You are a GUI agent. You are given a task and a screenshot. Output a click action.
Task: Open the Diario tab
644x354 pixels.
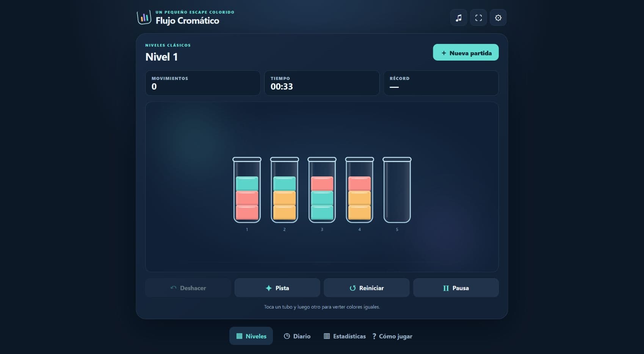click(x=297, y=336)
